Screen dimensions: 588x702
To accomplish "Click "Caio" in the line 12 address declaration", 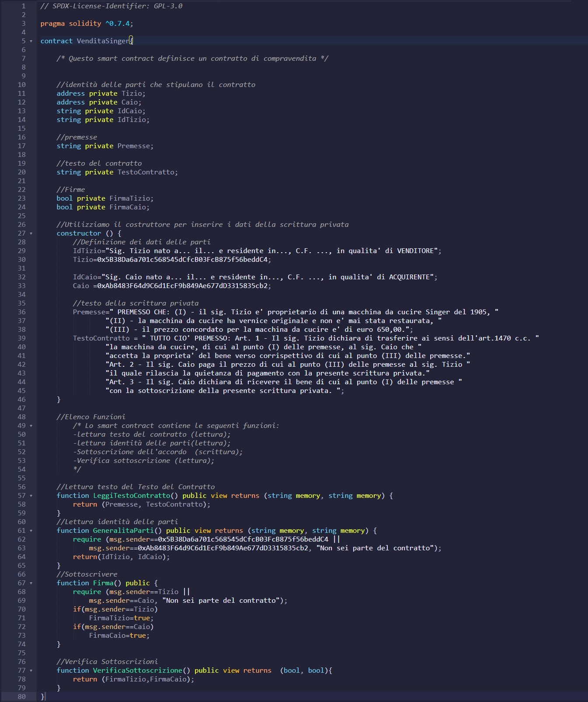I will [x=129, y=102].
